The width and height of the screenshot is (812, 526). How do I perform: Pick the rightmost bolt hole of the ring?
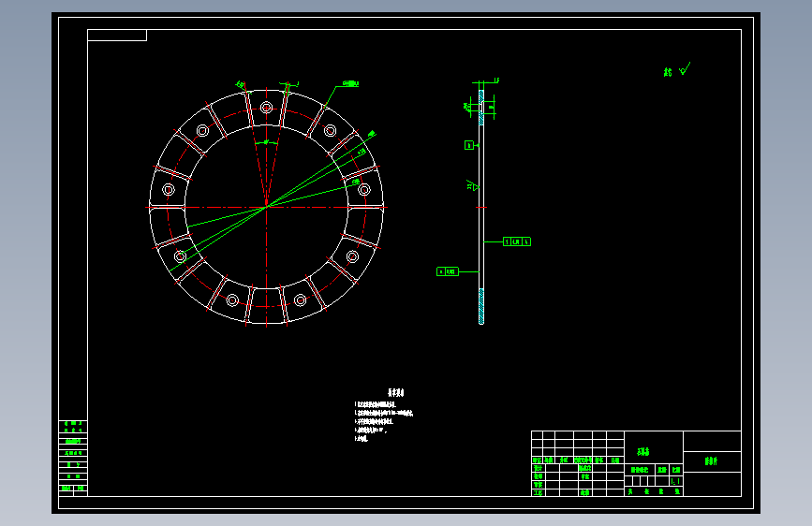pos(364,189)
